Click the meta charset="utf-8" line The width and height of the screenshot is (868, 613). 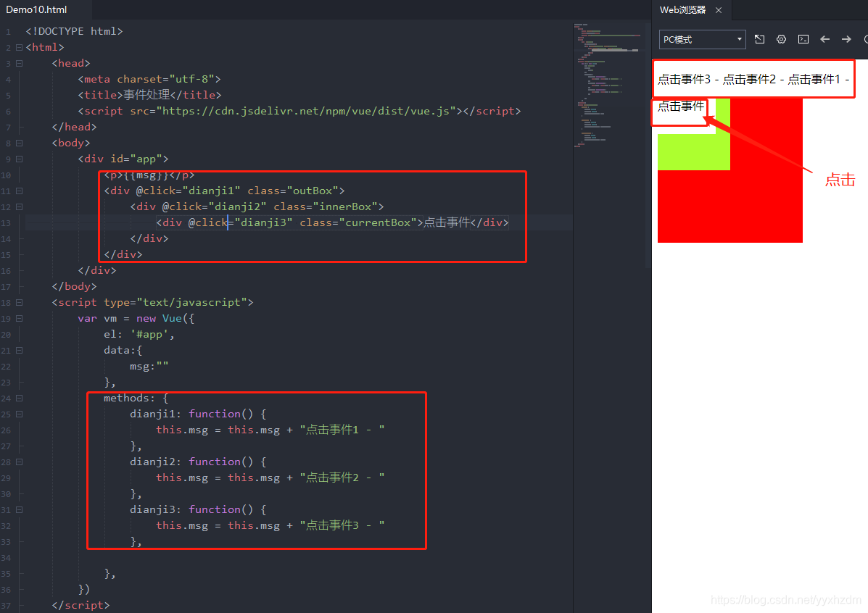pos(149,79)
